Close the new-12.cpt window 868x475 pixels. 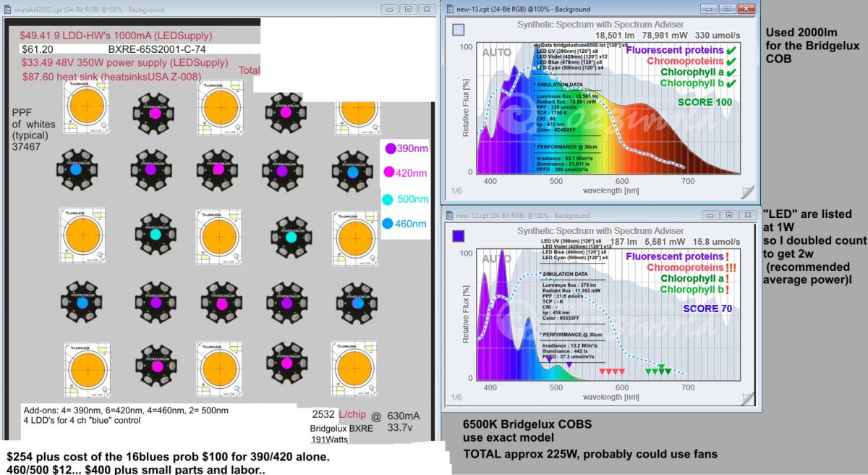(749, 215)
